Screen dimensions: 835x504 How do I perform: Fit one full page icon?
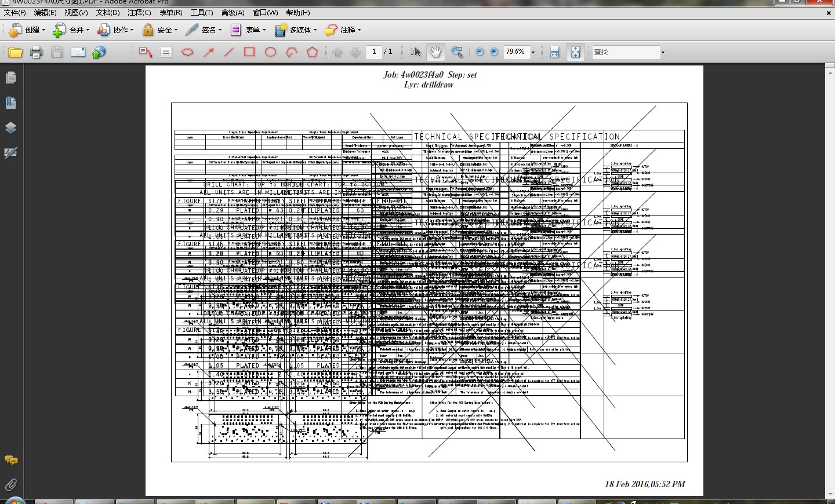click(575, 52)
